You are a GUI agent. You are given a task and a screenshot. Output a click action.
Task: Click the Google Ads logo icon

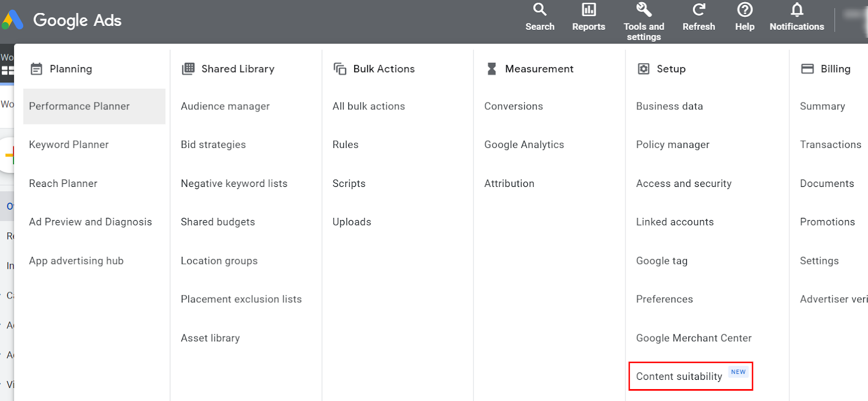[x=12, y=20]
